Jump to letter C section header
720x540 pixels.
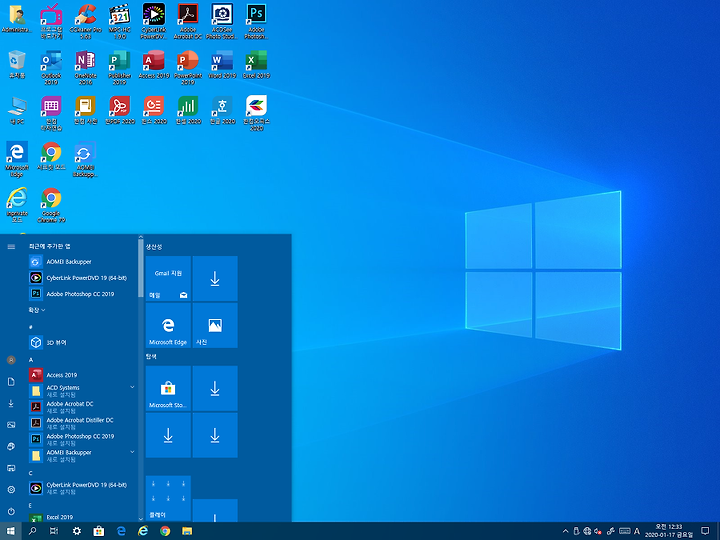pos(31,473)
